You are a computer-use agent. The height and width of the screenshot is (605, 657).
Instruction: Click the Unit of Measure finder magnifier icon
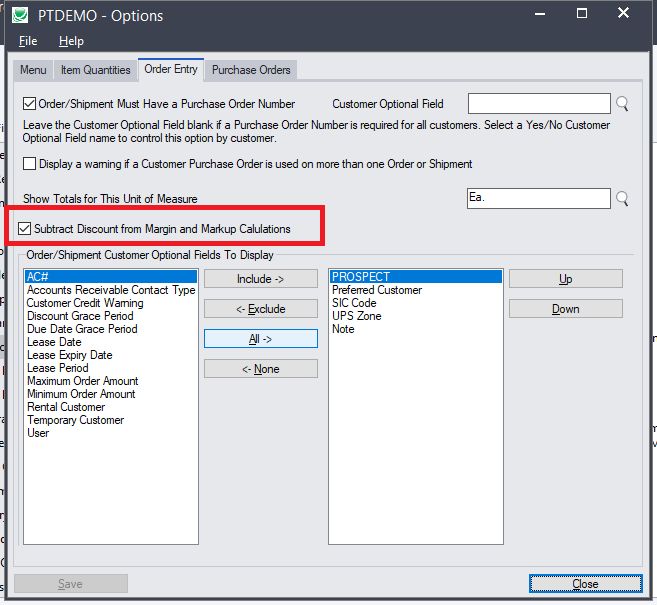[623, 199]
